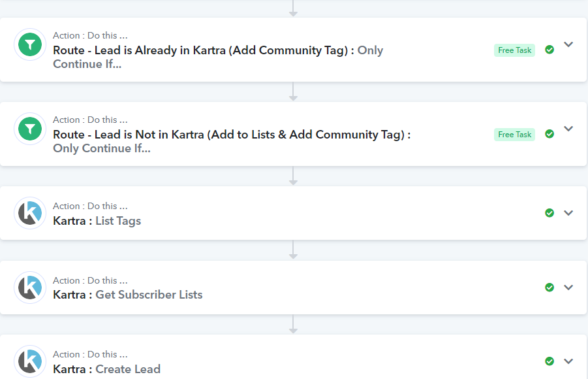588x379 pixels.
Task: Select the Kartra logo on Get Subscriber Lists step
Action: [30, 288]
